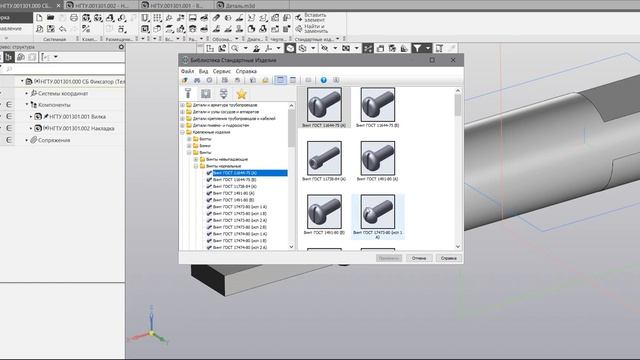
Task: Collapse the 'Компоненты' node in model tree
Action: [x=27, y=105]
